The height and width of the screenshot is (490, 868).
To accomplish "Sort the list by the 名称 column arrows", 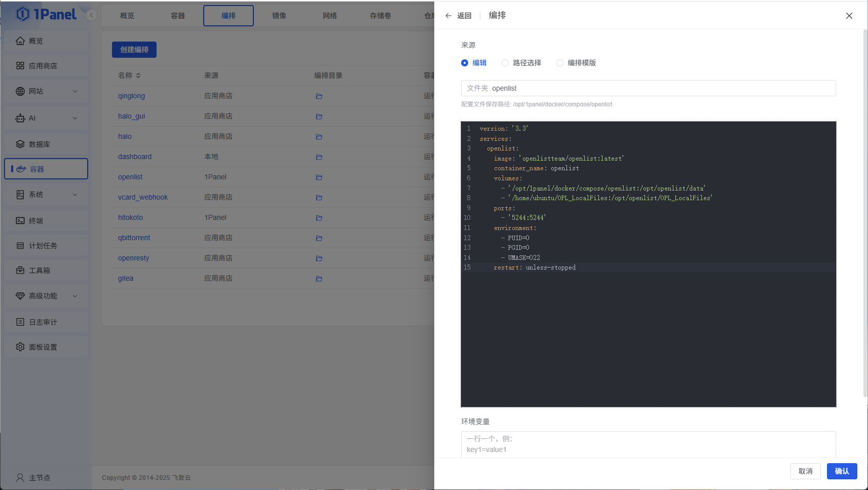I will 138,76.
